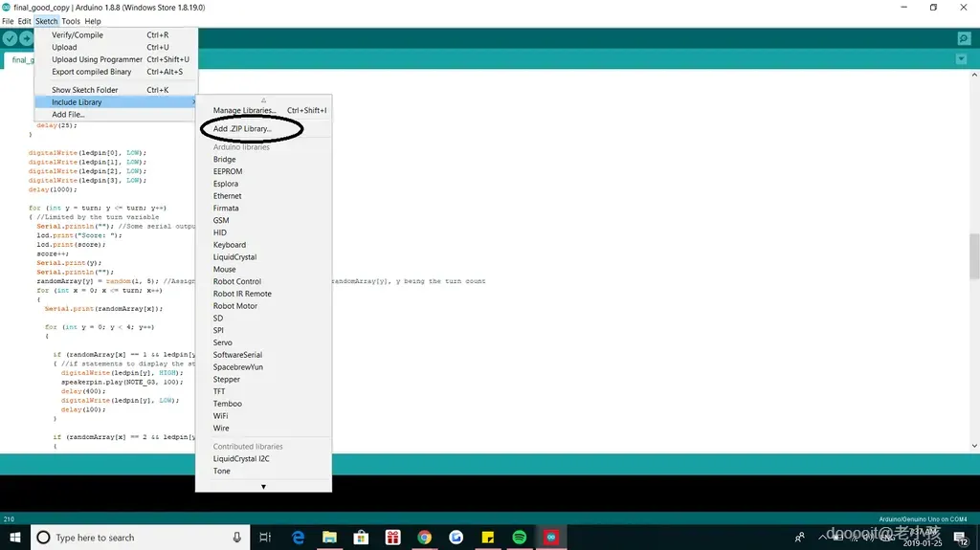Choose Export compiled Binary
Image resolution: width=980 pixels, height=550 pixels.
point(116,72)
